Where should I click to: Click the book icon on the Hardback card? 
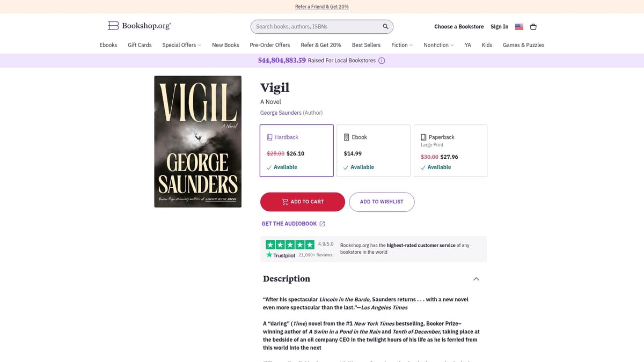tap(269, 137)
